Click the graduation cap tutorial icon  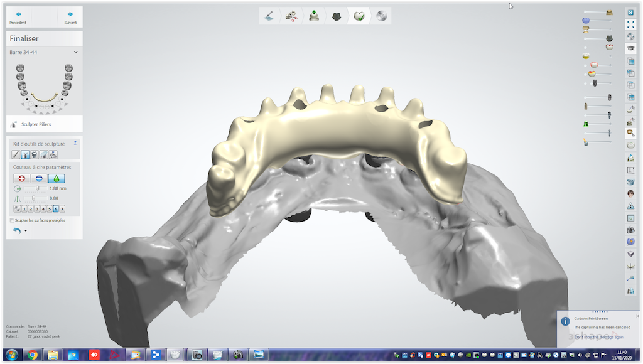pos(630,48)
